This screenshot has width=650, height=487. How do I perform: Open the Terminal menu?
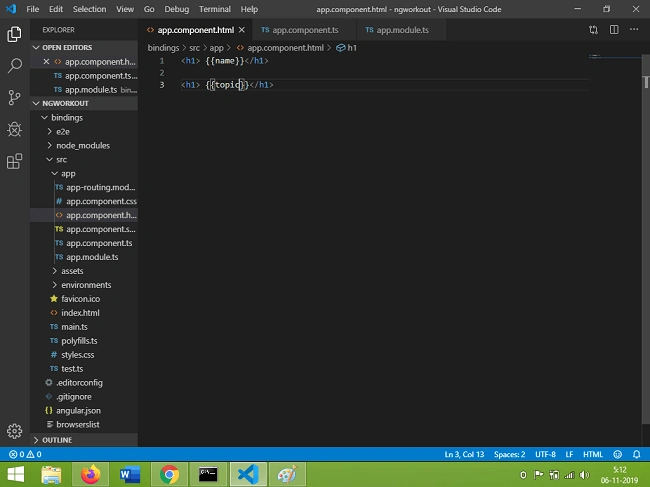tap(214, 9)
